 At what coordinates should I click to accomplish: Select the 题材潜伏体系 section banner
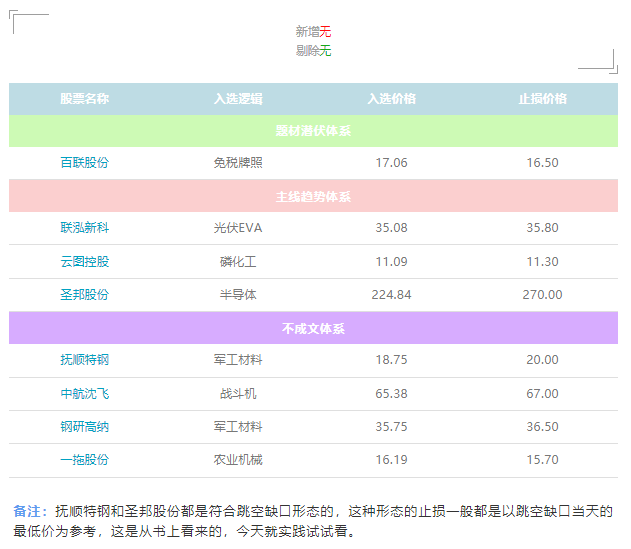[x=313, y=131]
